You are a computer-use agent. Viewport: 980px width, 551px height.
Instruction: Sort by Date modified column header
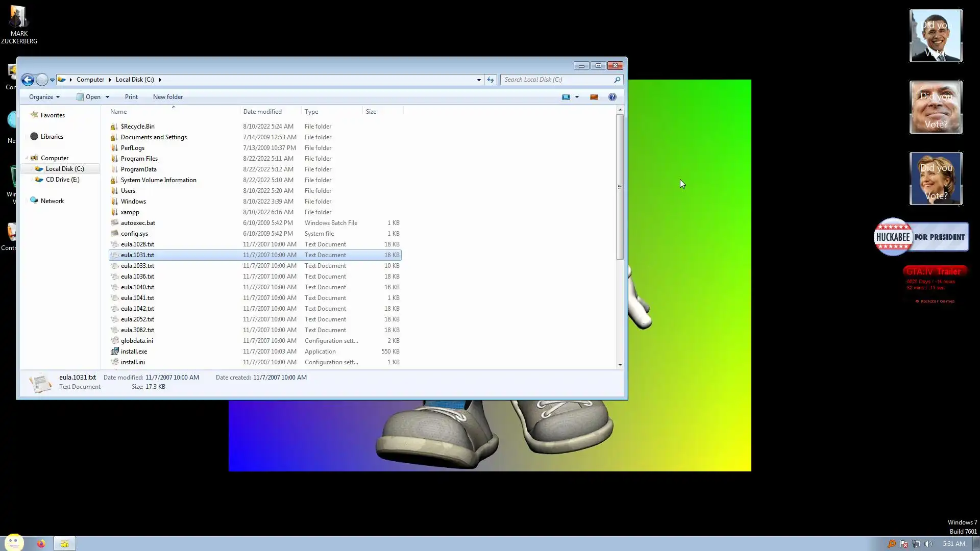coord(262,112)
